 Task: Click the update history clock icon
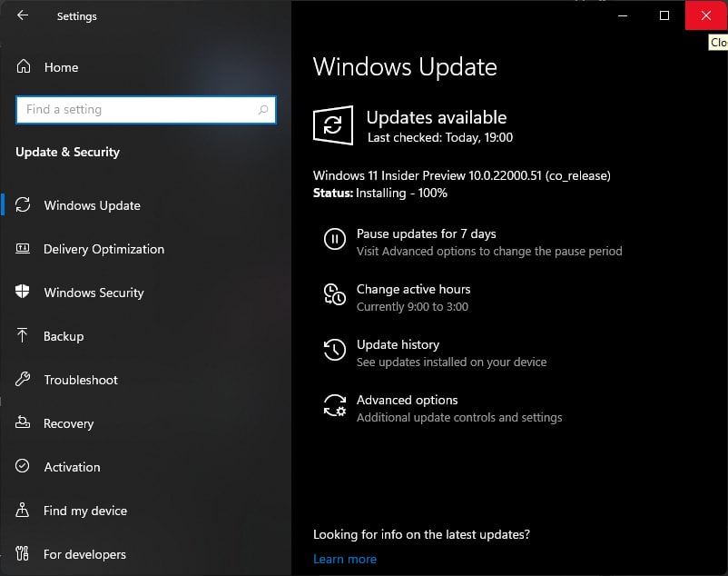[x=335, y=350]
